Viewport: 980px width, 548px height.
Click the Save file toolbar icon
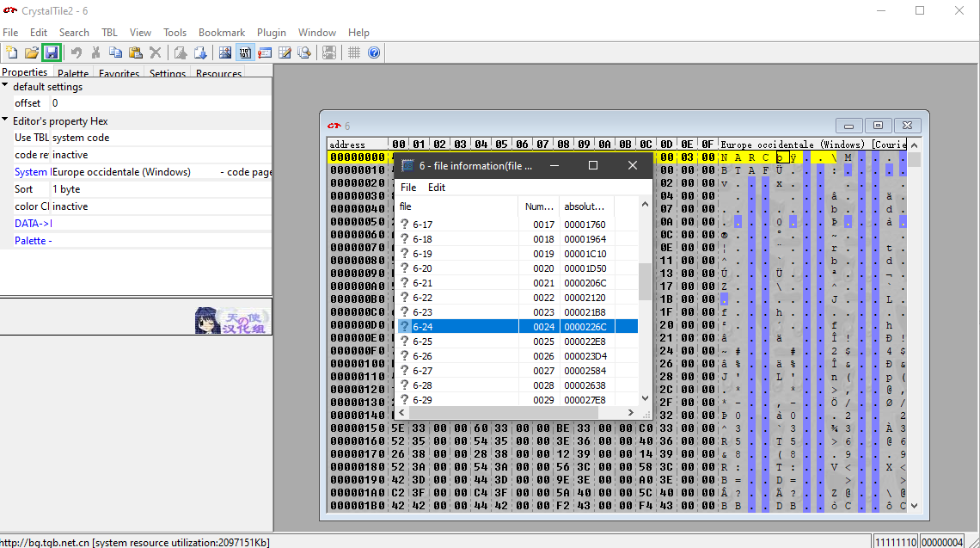51,53
